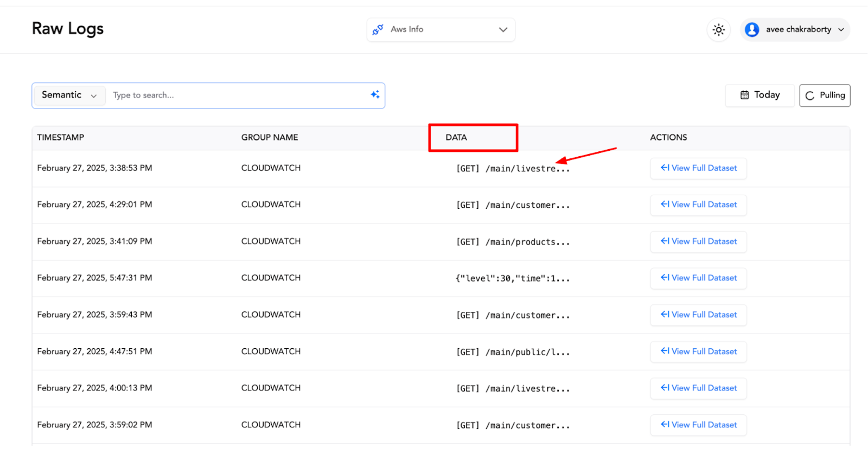Click the refresh spinner icon in Pulling
The image size is (868, 461).
(810, 95)
